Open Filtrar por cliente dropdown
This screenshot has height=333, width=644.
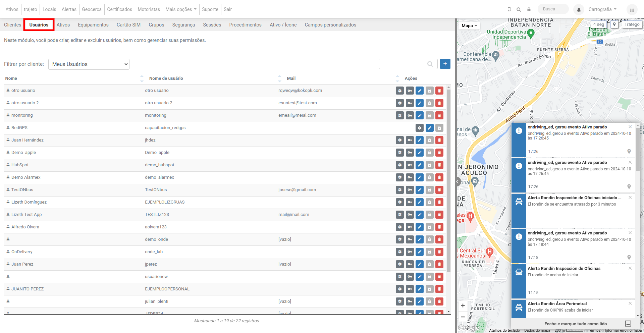89,64
